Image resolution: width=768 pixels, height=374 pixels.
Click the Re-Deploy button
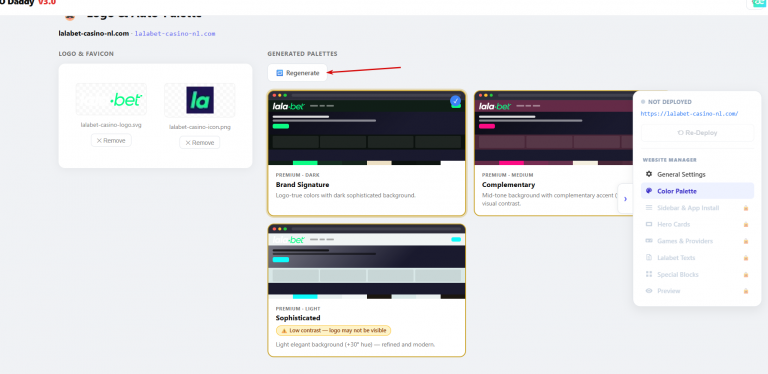coord(697,133)
